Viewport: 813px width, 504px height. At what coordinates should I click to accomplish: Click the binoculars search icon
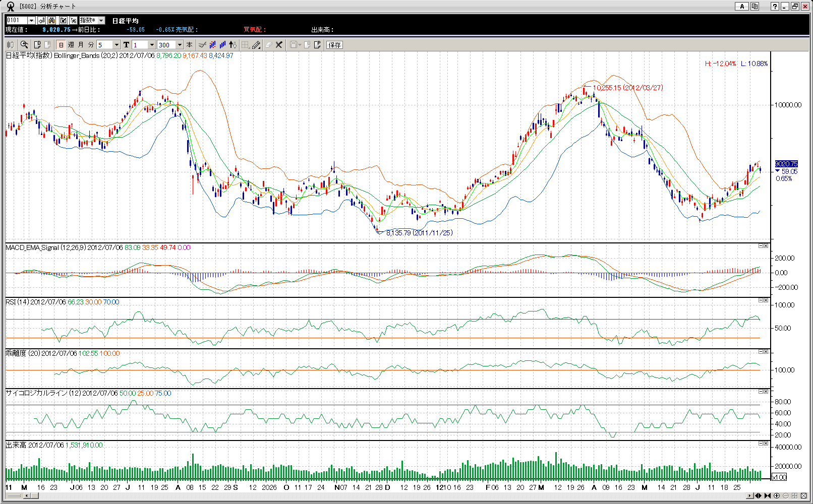pyautogui.click(x=52, y=20)
